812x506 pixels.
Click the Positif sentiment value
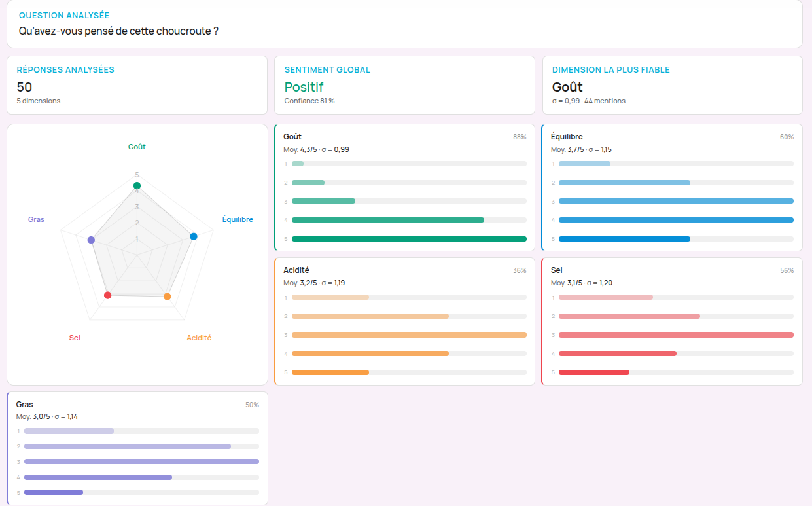(304, 87)
